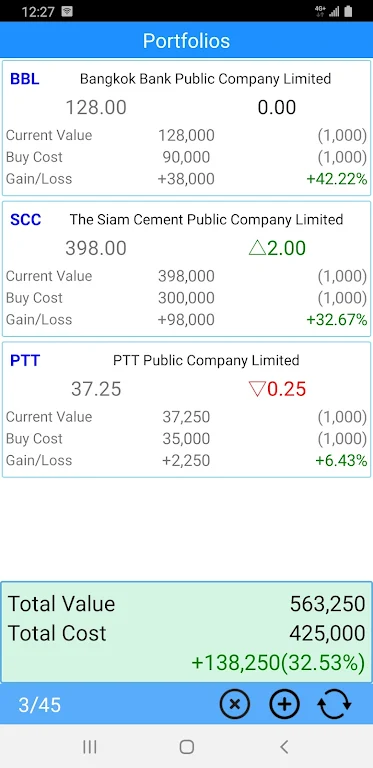Screen dimensions: 373x768
Task: Tap Android back navigation icon
Action: click(x=283, y=747)
